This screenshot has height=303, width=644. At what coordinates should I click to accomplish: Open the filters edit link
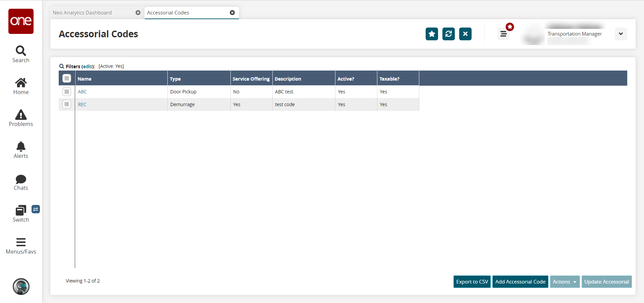pos(88,67)
